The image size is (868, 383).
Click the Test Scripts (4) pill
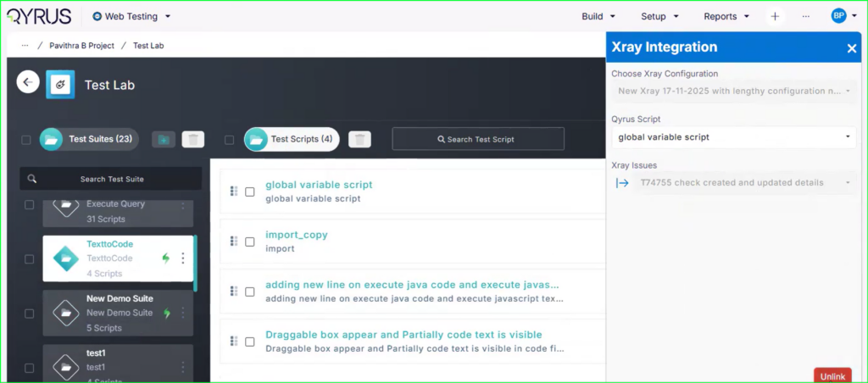pyautogui.click(x=292, y=140)
